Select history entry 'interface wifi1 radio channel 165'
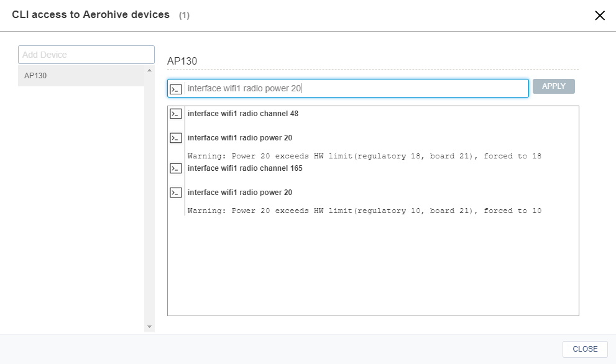The height and width of the screenshot is (364, 616). pyautogui.click(x=245, y=168)
